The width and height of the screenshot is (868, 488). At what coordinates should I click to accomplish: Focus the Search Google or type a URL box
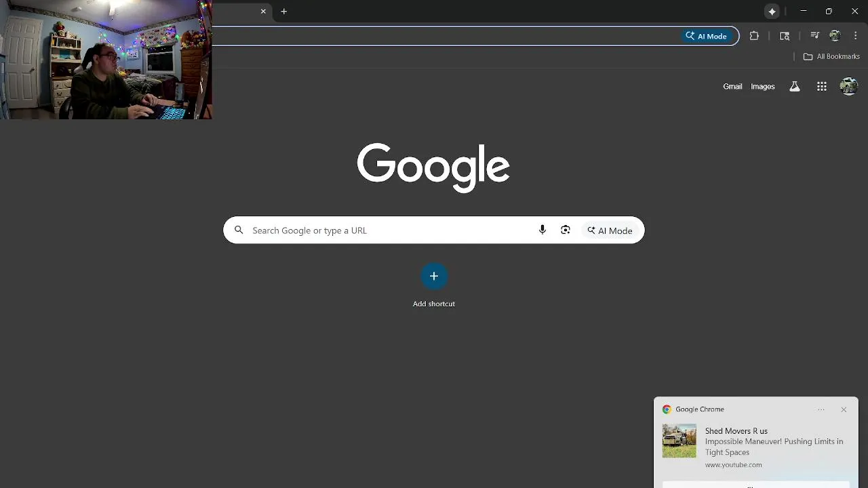434,230
